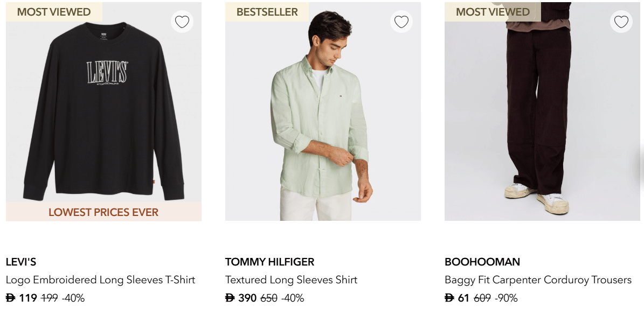
Task: Click Most Viewed badge on Levi's item
Action: point(54,12)
